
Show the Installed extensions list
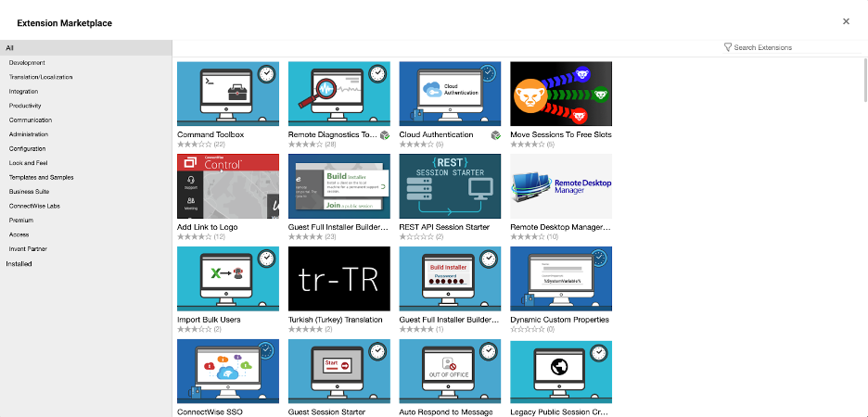click(x=19, y=264)
